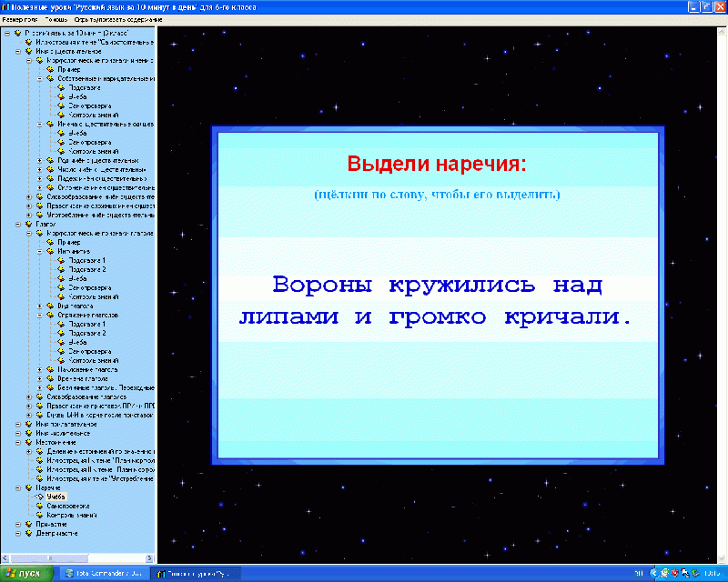Click icon beside 'Деепричастие' node
Image resolution: width=728 pixels, height=582 pixels.
pyautogui.click(x=28, y=533)
